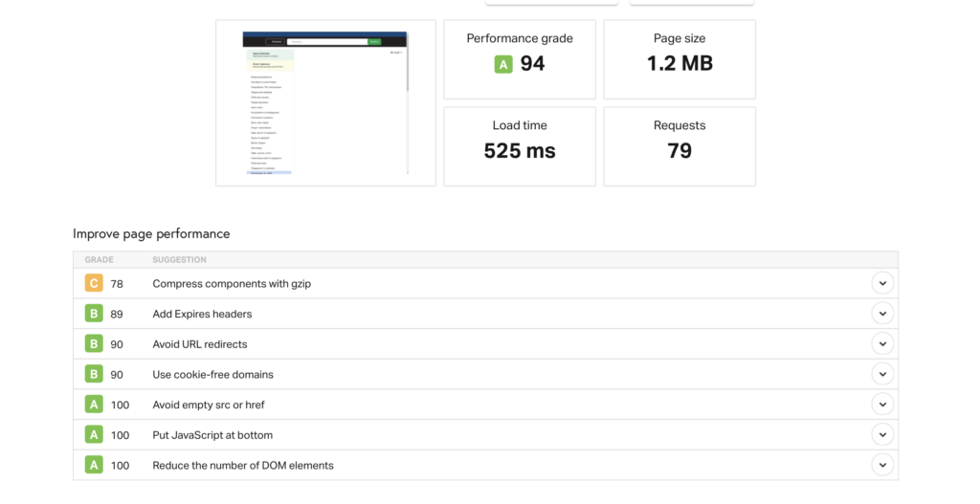
Task: Click the Avoid URL redirects text
Action: coord(200,344)
